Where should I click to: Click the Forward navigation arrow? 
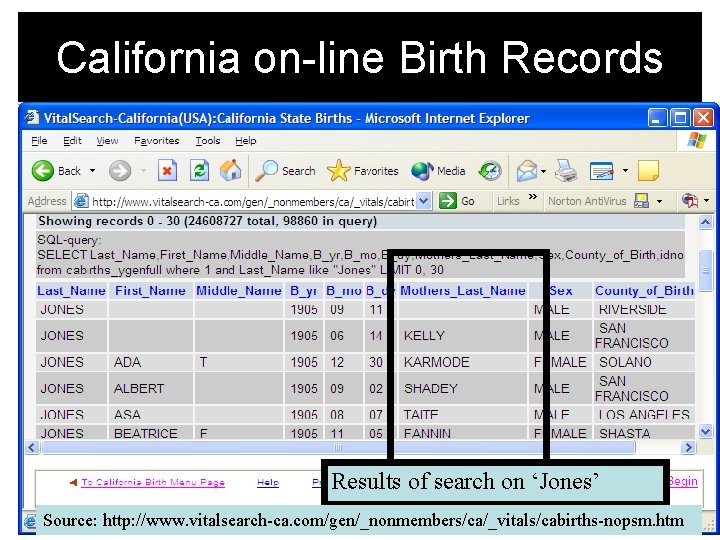[x=120, y=171]
